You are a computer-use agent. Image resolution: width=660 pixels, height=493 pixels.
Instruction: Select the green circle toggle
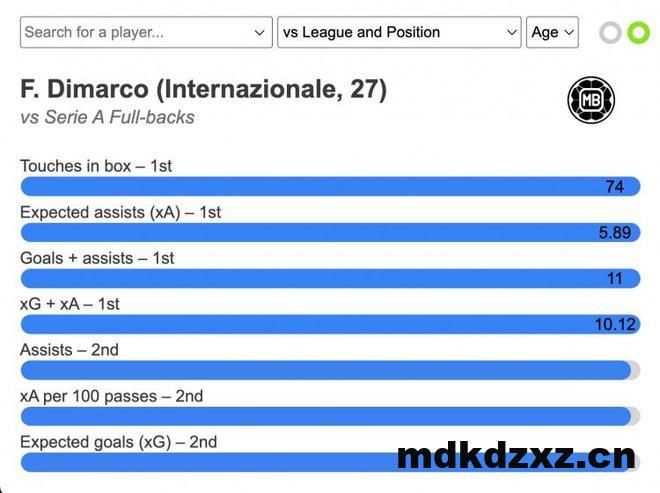638,32
